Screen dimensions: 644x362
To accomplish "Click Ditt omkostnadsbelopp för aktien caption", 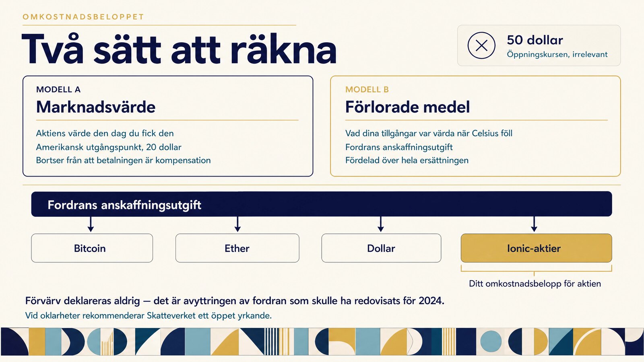I will click(x=535, y=284).
